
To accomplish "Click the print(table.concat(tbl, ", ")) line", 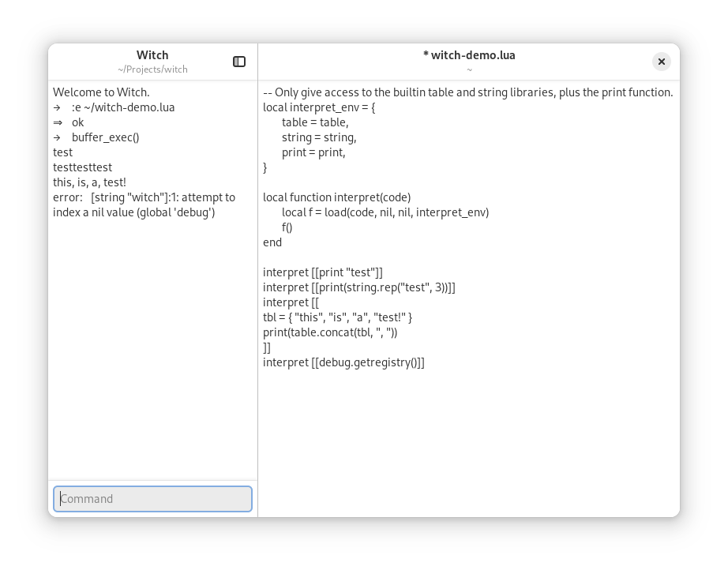I will point(330,332).
